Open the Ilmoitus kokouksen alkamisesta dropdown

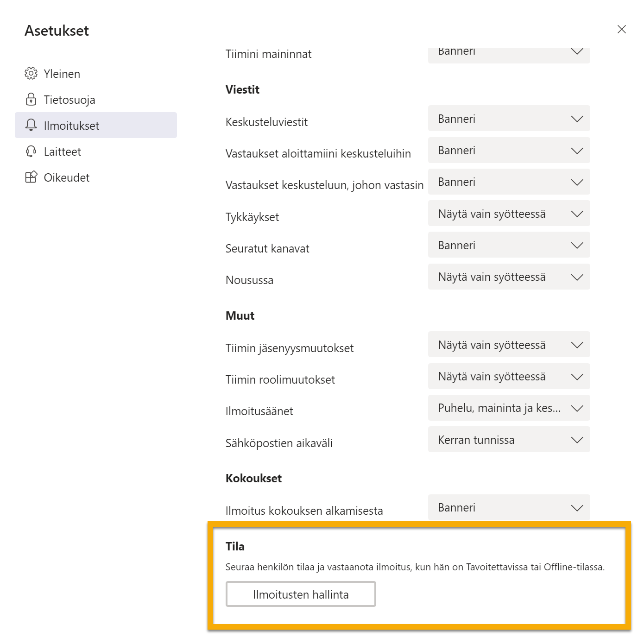tap(509, 508)
